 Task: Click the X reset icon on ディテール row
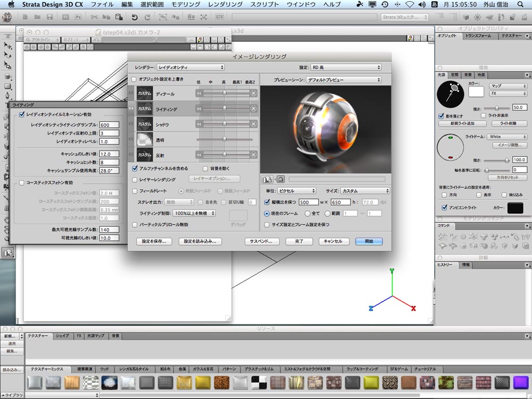(253, 93)
